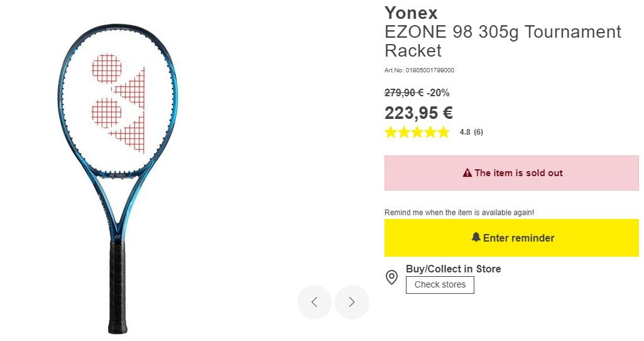Click the location pin icon
This screenshot has width=644, height=341.
[x=391, y=277]
